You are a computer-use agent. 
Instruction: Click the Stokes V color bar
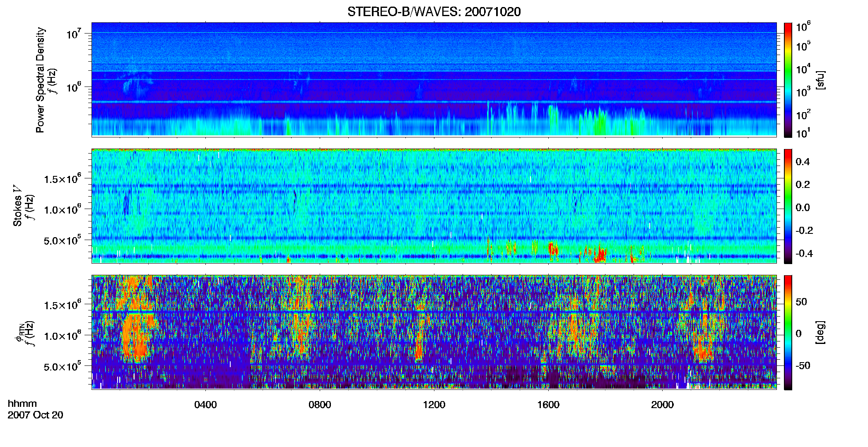(x=788, y=206)
